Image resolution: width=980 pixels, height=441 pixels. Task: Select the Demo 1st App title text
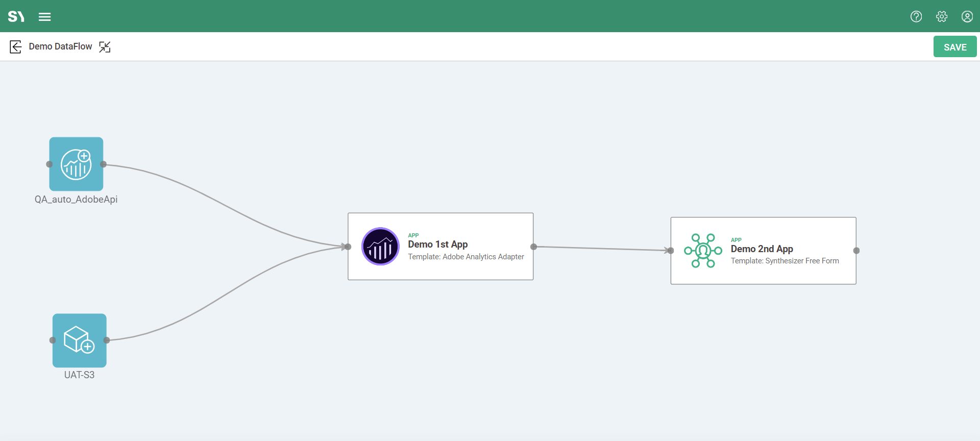(x=437, y=244)
